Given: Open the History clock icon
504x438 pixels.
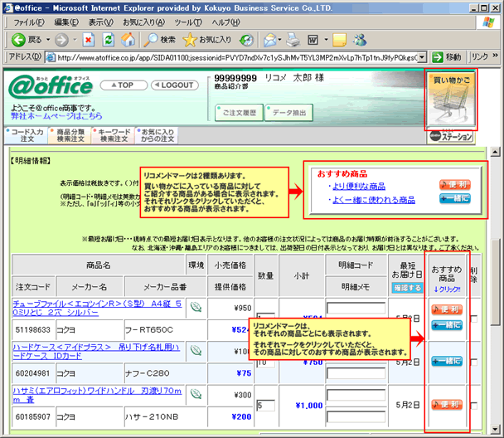Looking at the screenshot, I should coord(246,40).
